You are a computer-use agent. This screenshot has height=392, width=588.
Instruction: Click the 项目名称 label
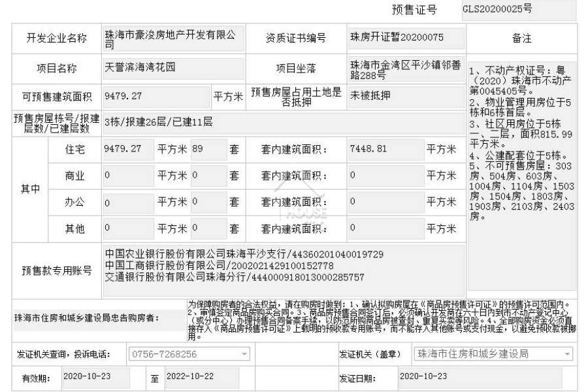(x=57, y=68)
